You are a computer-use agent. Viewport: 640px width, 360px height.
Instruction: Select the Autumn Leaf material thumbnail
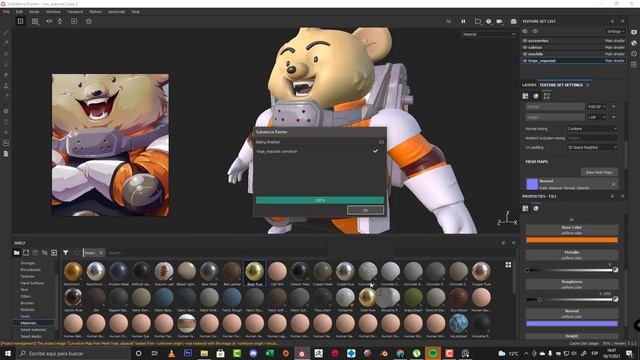(164, 271)
